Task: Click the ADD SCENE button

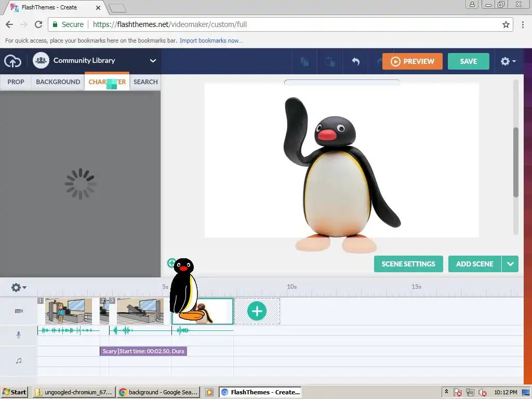Action: [475, 264]
